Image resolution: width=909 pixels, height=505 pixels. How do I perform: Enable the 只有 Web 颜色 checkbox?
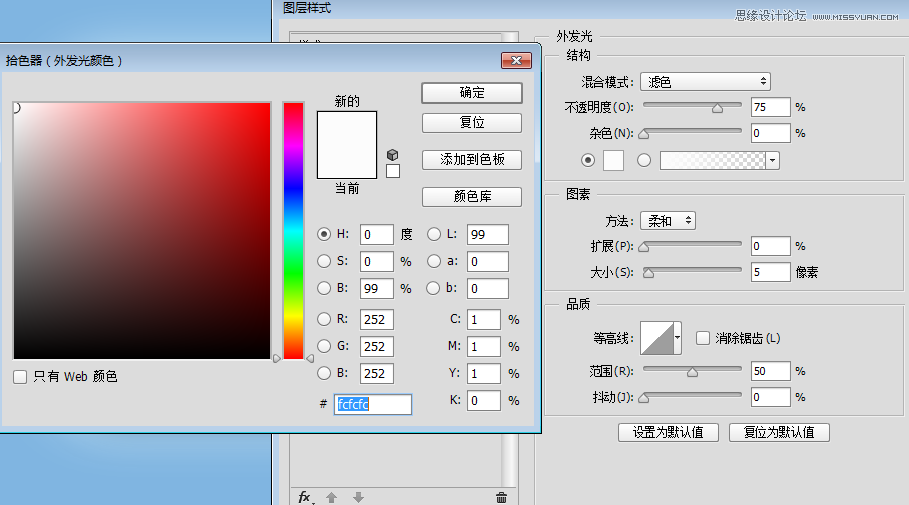[20, 377]
